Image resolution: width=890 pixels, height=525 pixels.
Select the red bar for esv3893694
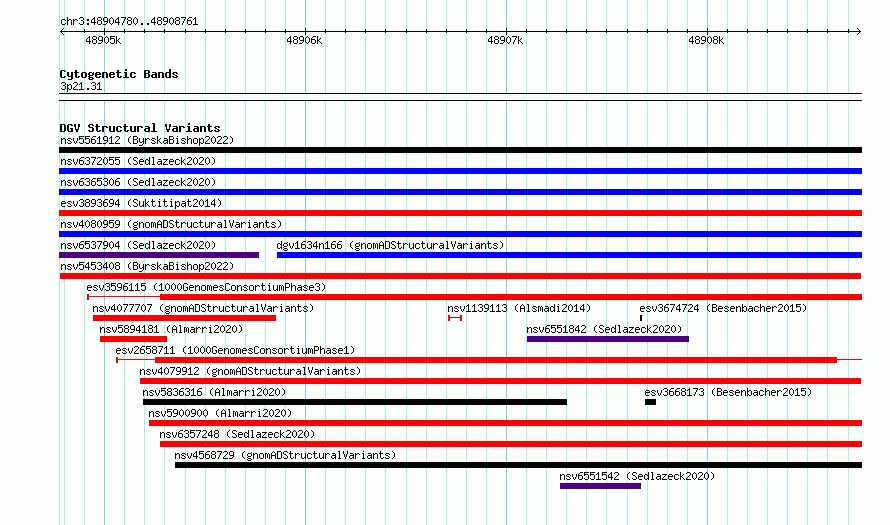pyautogui.click(x=460, y=213)
